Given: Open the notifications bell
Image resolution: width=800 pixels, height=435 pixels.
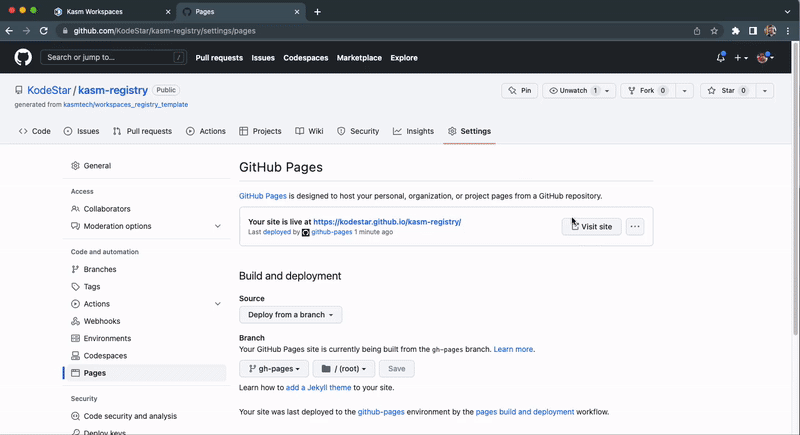Looking at the screenshot, I should pos(720,58).
